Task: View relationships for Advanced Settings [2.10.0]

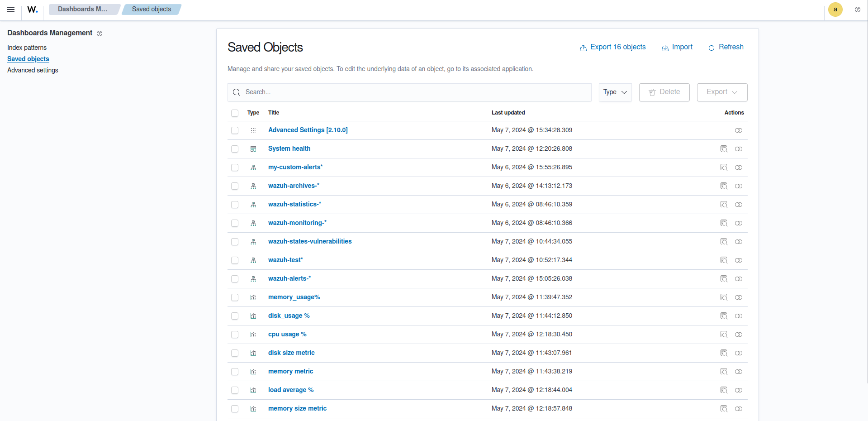Action: point(739,130)
